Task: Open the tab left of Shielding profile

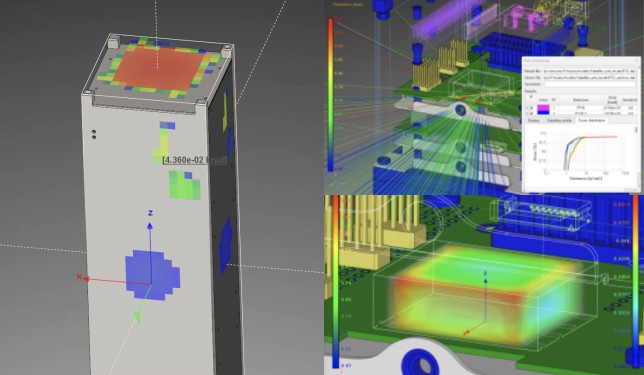Action: coord(533,120)
